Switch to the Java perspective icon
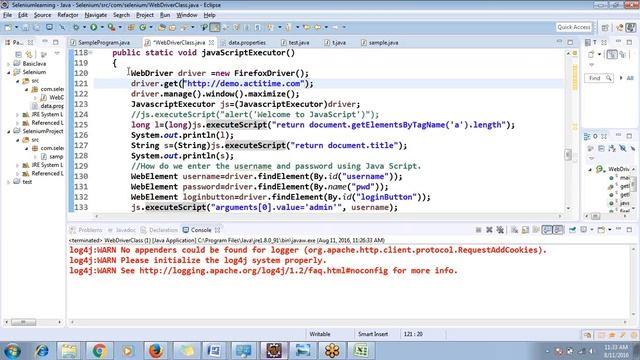640x360 pixels. pos(631,27)
